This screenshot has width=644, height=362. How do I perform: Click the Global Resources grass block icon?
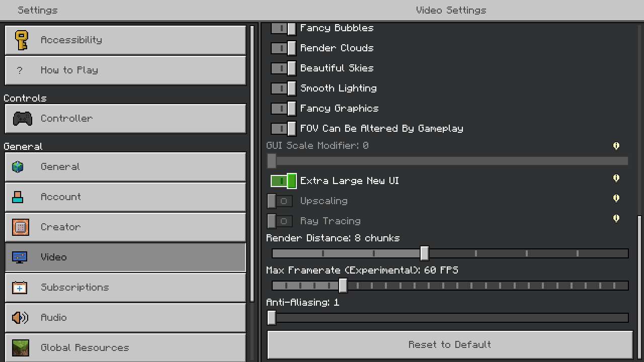tap(21, 347)
